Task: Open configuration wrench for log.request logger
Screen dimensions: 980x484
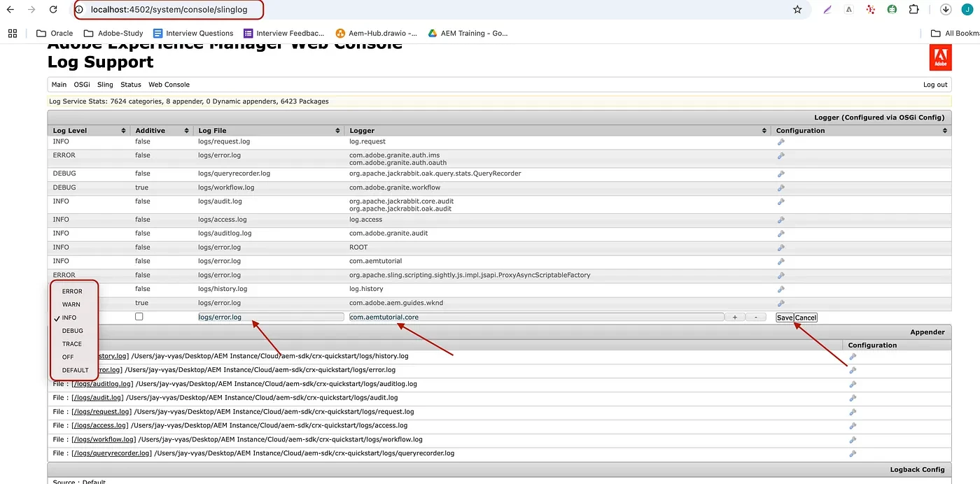Action: (781, 142)
